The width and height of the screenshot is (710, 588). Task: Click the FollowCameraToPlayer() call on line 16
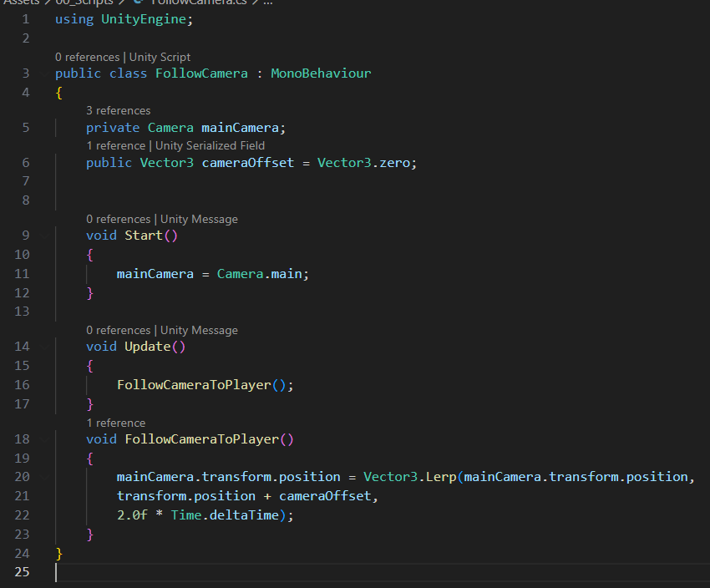point(201,385)
